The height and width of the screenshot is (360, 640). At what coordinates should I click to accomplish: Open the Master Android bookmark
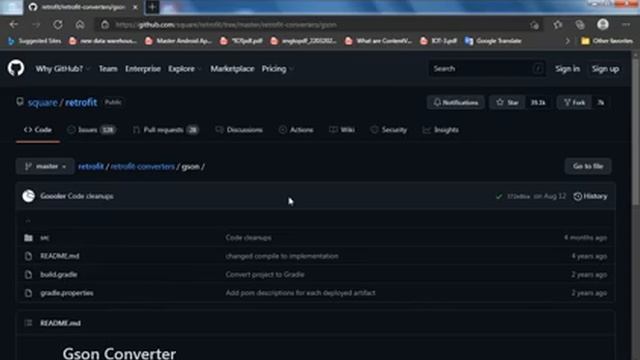point(178,41)
